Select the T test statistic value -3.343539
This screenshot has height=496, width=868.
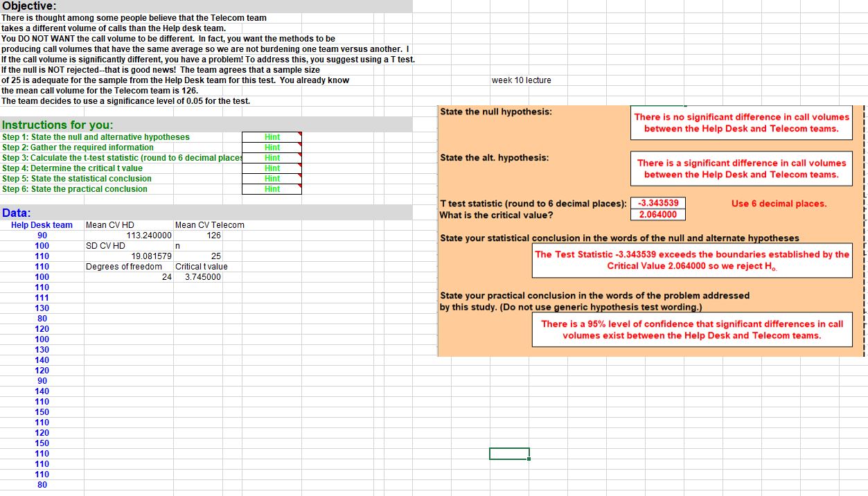[x=657, y=204]
